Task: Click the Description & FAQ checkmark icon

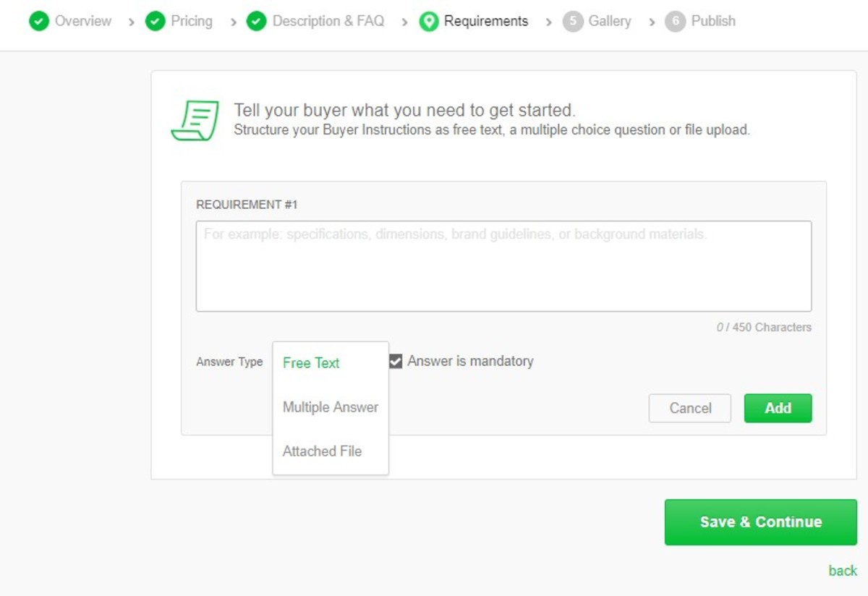Action: click(256, 22)
